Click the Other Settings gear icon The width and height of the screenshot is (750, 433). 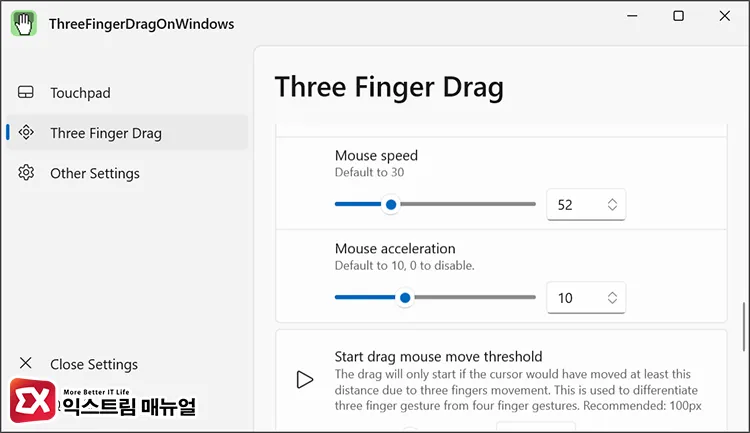pos(26,172)
